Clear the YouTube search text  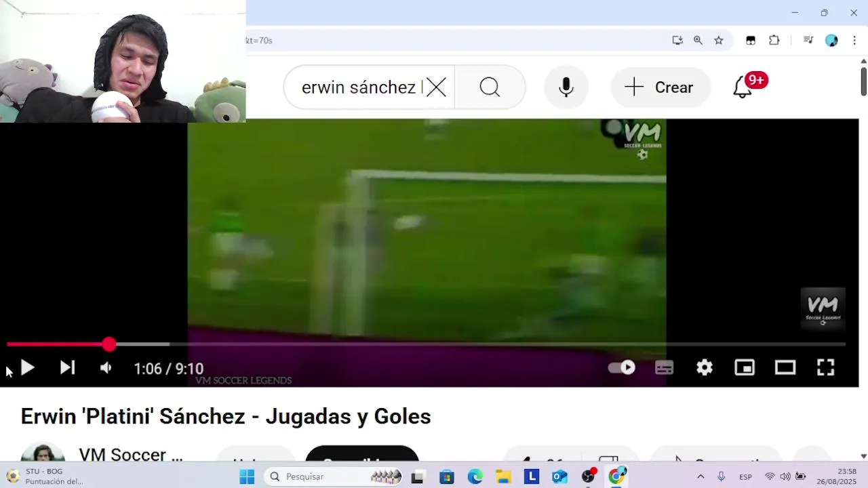coord(436,87)
